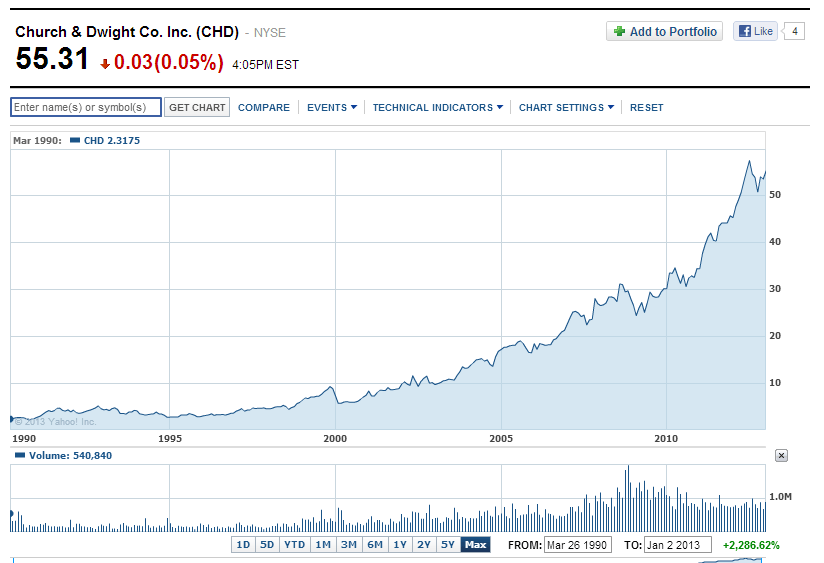
Task: Click the CHD blue legend color marker
Action: (x=75, y=140)
